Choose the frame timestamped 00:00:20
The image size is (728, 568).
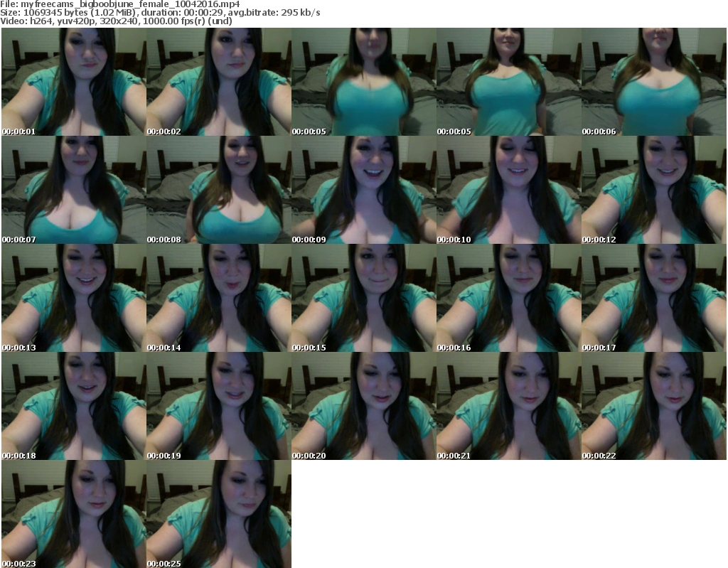point(363,406)
